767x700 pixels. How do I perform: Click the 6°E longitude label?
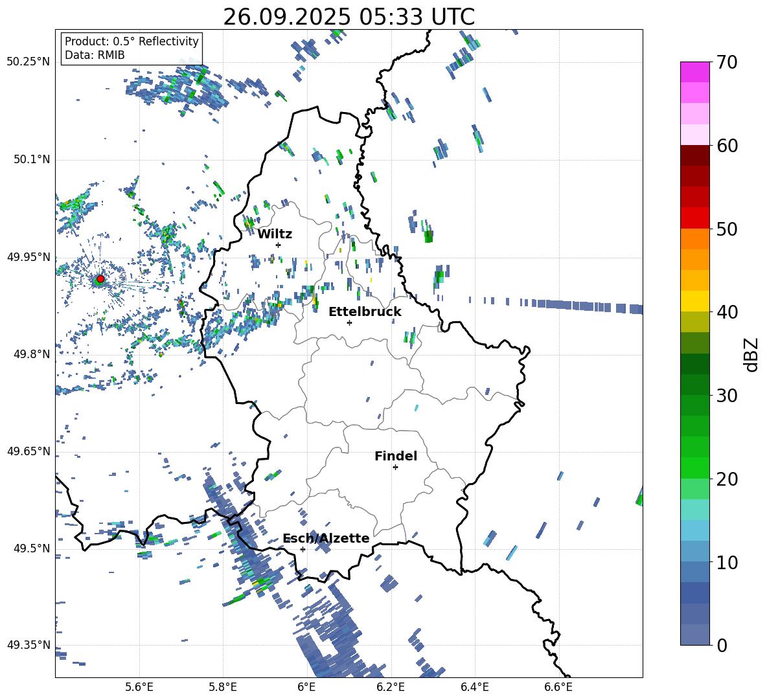point(306,687)
